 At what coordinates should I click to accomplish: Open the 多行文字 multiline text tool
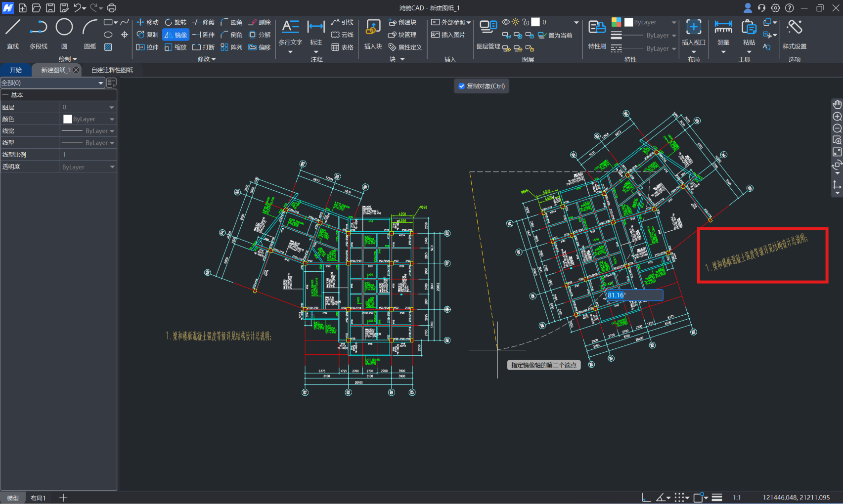(290, 34)
